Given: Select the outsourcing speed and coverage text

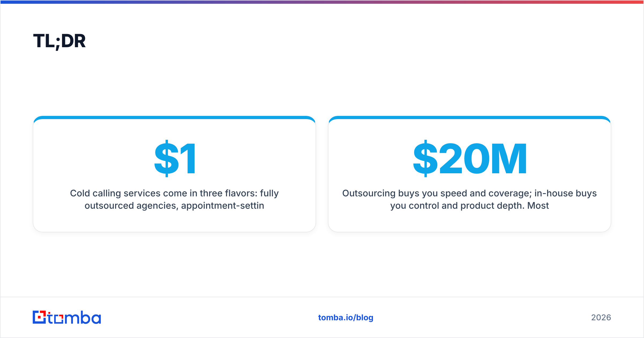Looking at the screenshot, I should (470, 199).
